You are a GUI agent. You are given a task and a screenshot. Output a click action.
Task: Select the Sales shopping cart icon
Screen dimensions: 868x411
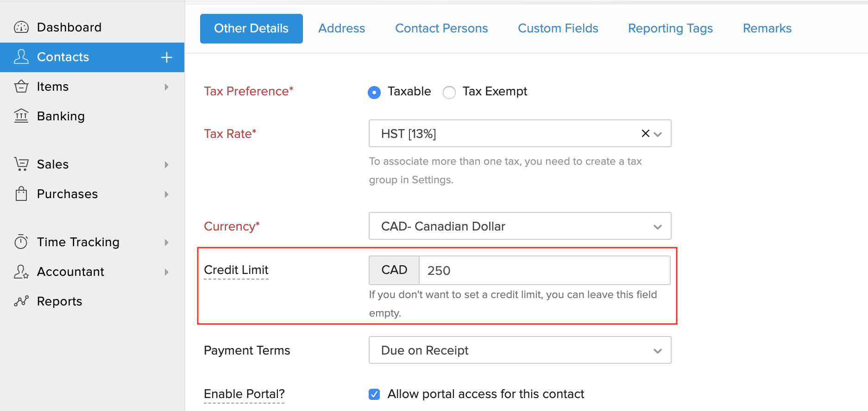[21, 164]
